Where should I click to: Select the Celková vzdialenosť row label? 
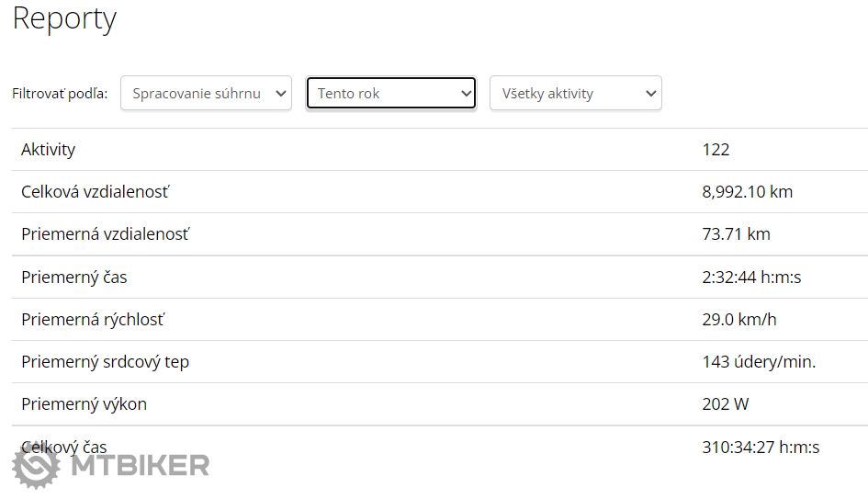(x=96, y=192)
